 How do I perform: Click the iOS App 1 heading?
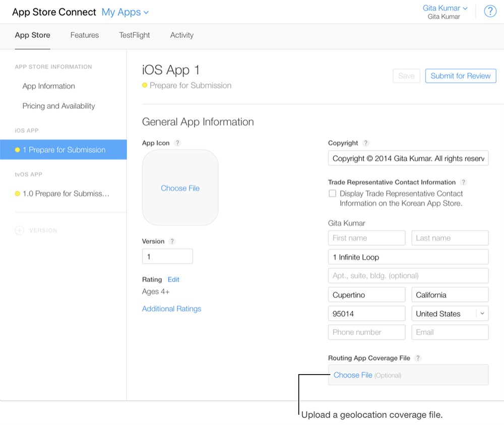(x=171, y=70)
